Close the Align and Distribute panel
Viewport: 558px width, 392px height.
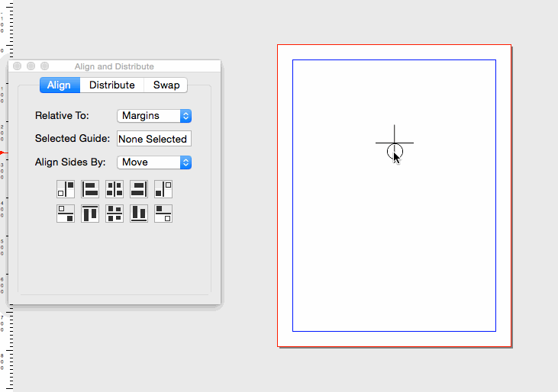pos(18,66)
